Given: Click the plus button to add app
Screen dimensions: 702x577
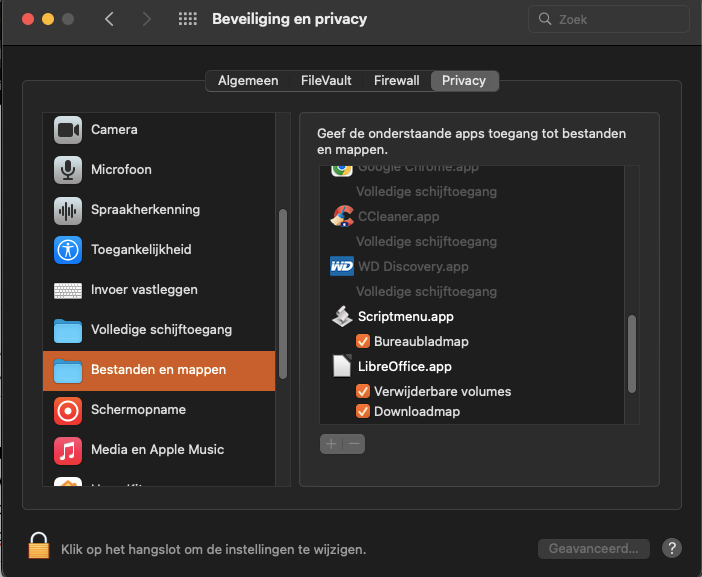Looking at the screenshot, I should tap(331, 444).
